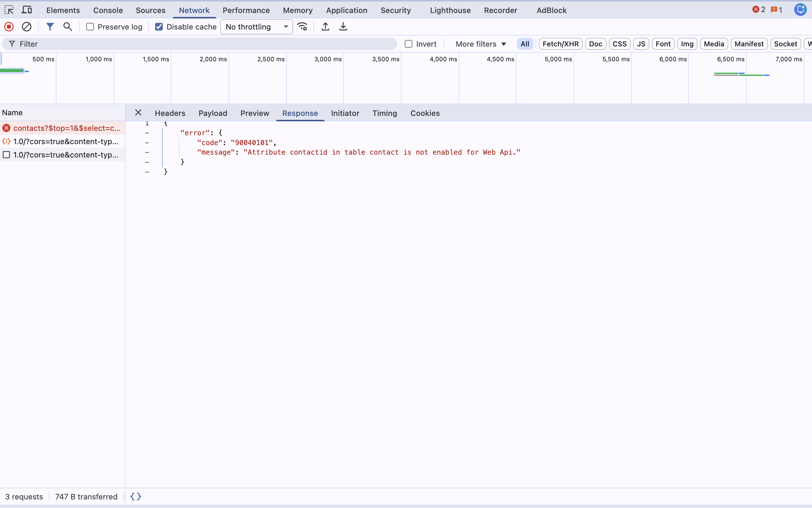This screenshot has width=812, height=508.
Task: Clear the network log
Action: click(27, 27)
